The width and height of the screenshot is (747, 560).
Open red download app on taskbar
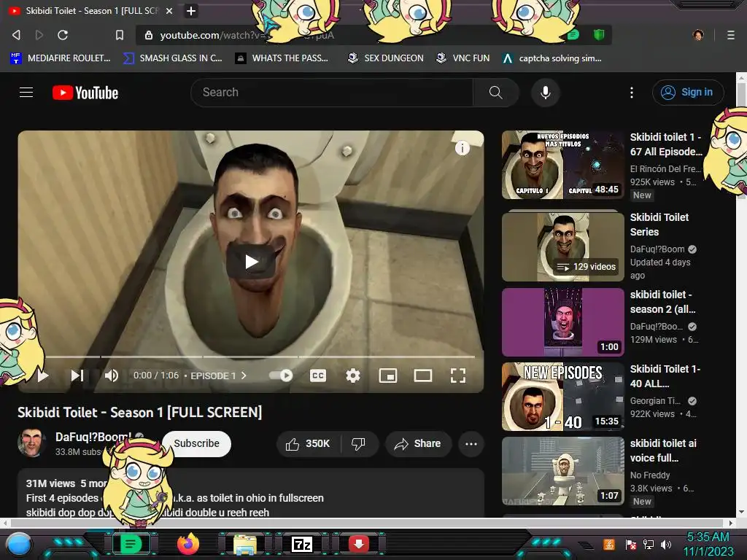click(x=359, y=544)
